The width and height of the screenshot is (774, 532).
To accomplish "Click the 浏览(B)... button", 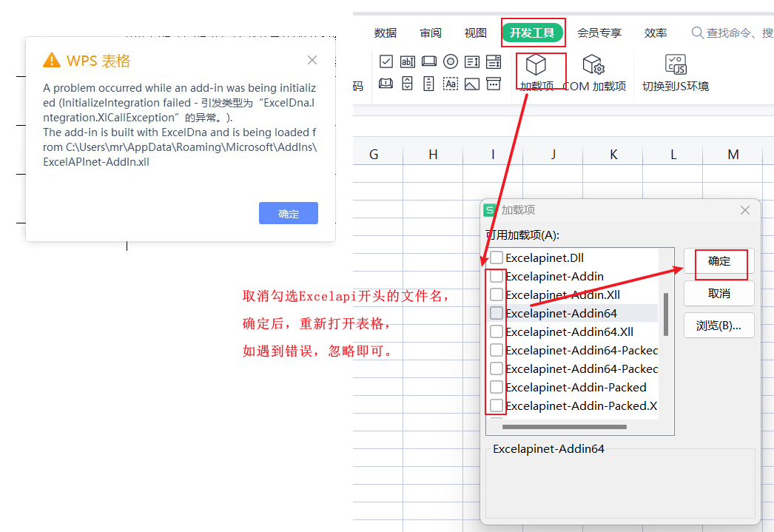I will (719, 326).
